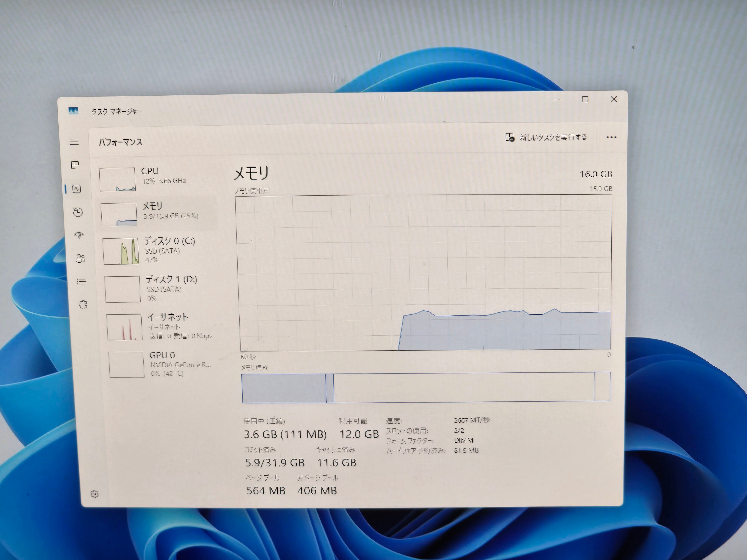747x560 pixels.
Task: Open the three-dots more options menu
Action: [x=611, y=137]
